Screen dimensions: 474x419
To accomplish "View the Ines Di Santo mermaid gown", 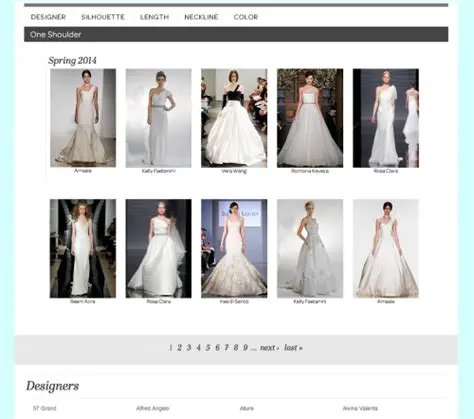I will point(234,248).
